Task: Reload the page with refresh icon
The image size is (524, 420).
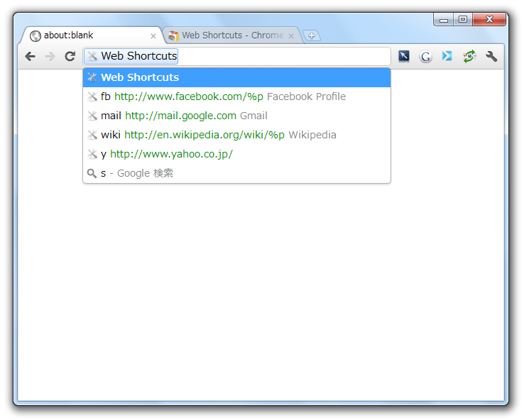Action: click(70, 57)
